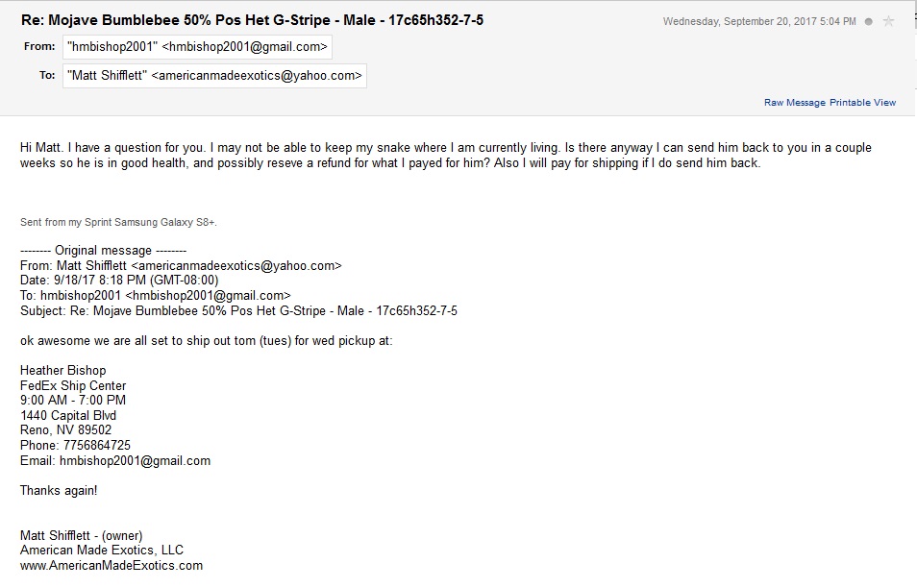
Task: Click the "From:" label in header
Action: coord(39,46)
